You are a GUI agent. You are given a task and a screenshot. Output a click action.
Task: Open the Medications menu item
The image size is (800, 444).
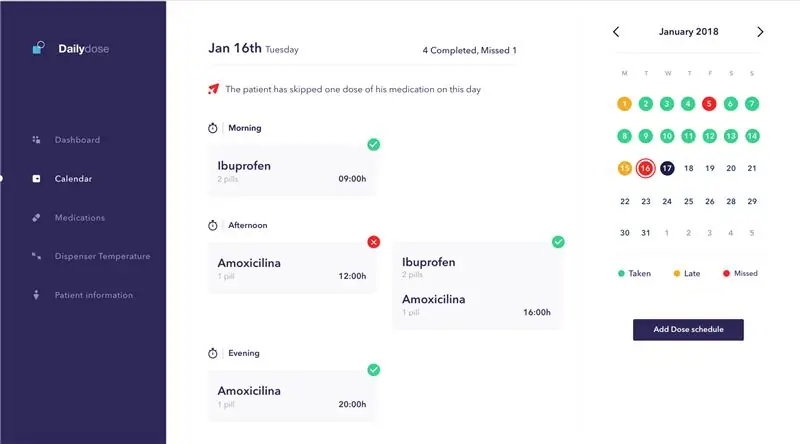pos(80,217)
